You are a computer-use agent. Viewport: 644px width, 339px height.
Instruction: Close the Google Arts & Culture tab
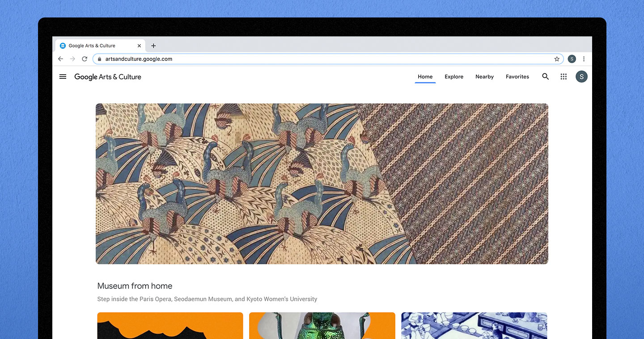coord(139,46)
